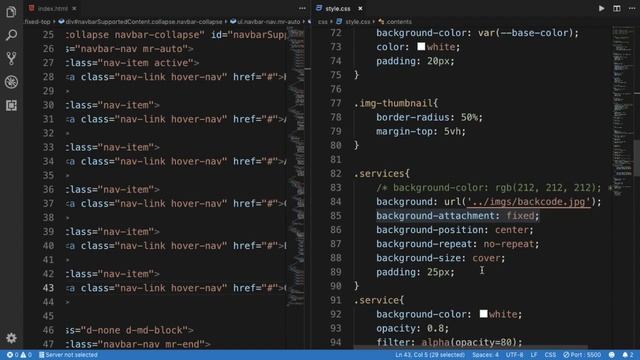Image resolution: width=640 pixels, height=360 pixels.
Task: Click the Port : 5500 Live Server status
Action: pyautogui.click(x=582, y=355)
